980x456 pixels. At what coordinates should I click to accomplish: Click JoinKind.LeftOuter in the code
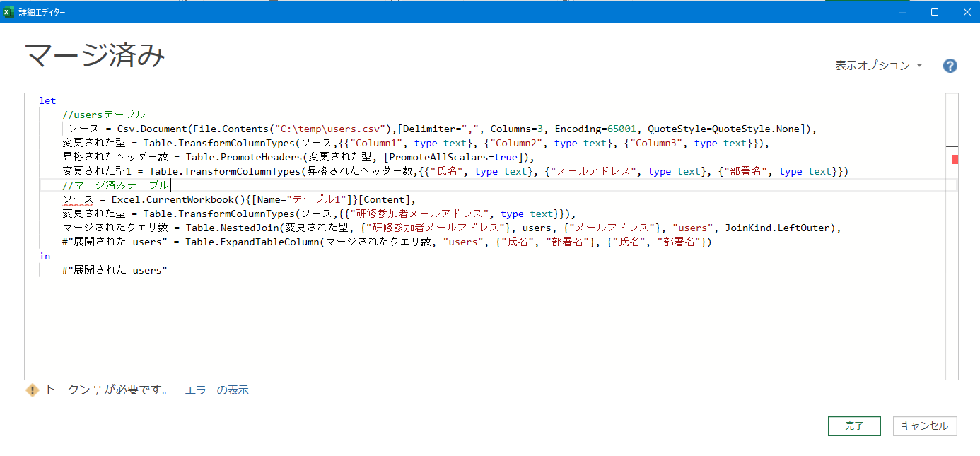778,228
